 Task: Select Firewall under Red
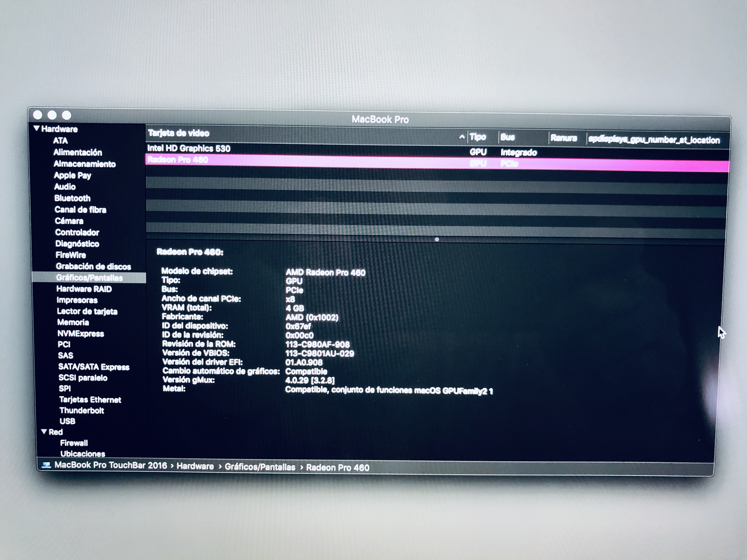click(x=74, y=443)
